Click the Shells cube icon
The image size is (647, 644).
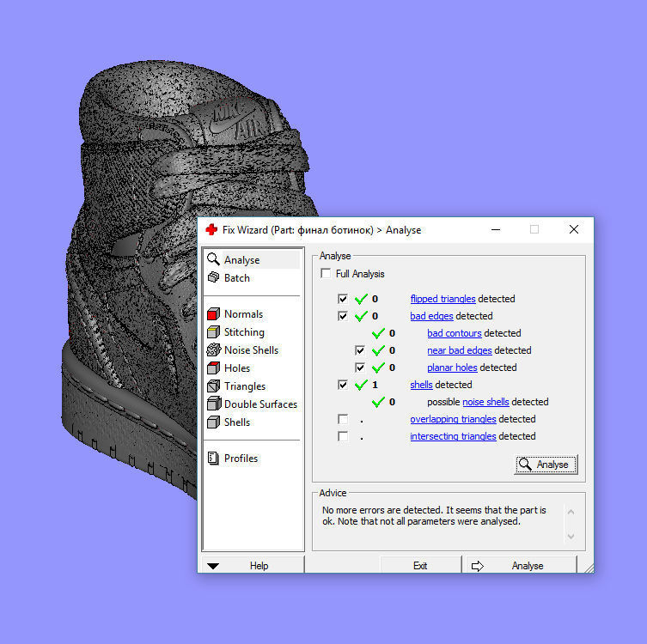pyautogui.click(x=213, y=422)
